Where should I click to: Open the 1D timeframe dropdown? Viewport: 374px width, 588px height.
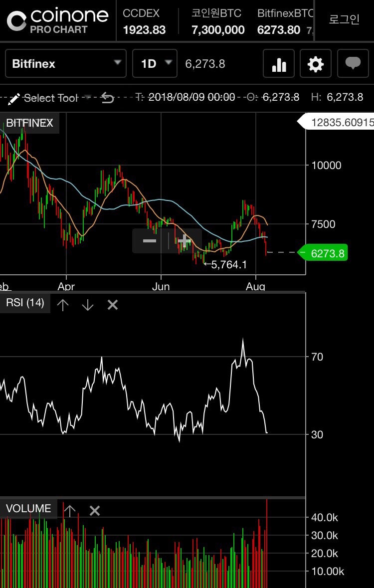tap(155, 63)
